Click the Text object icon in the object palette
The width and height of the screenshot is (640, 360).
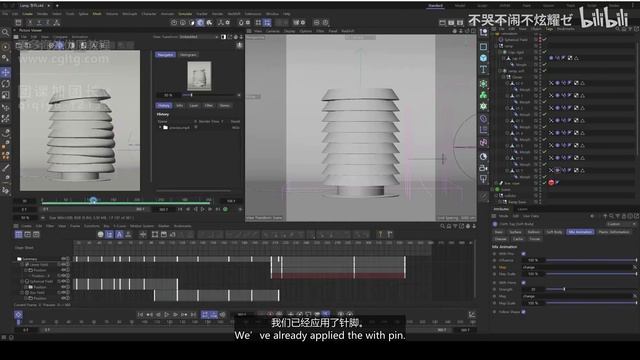coord(483,69)
